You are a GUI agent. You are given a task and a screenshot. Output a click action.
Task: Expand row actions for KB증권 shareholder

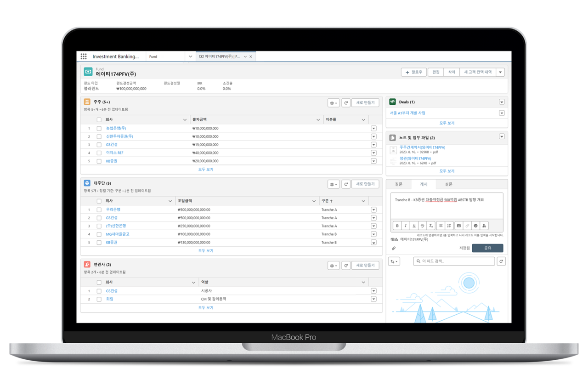pyautogui.click(x=373, y=161)
